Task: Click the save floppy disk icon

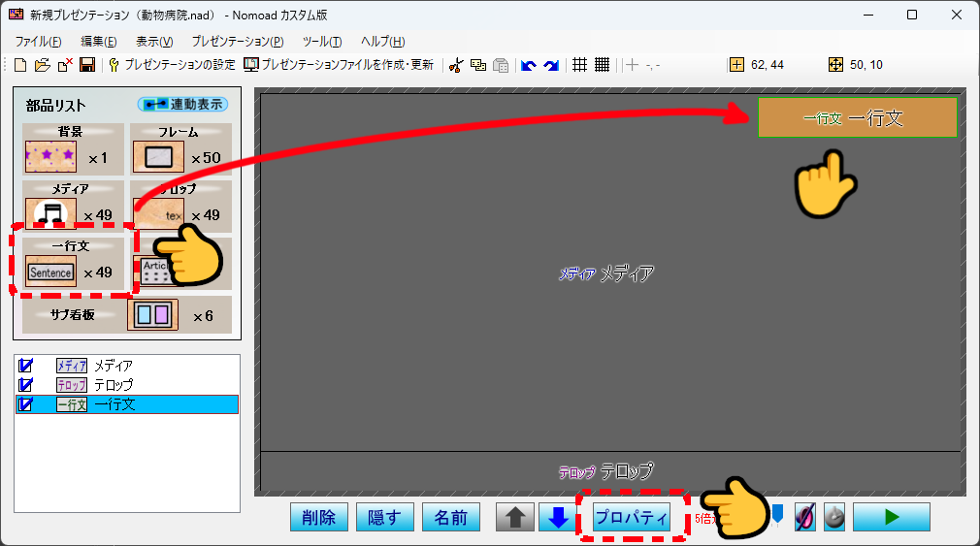Action: pos(86,65)
